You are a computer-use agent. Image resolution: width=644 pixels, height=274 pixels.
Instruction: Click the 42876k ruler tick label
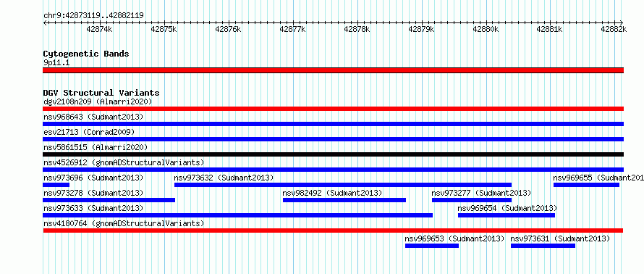[228, 30]
